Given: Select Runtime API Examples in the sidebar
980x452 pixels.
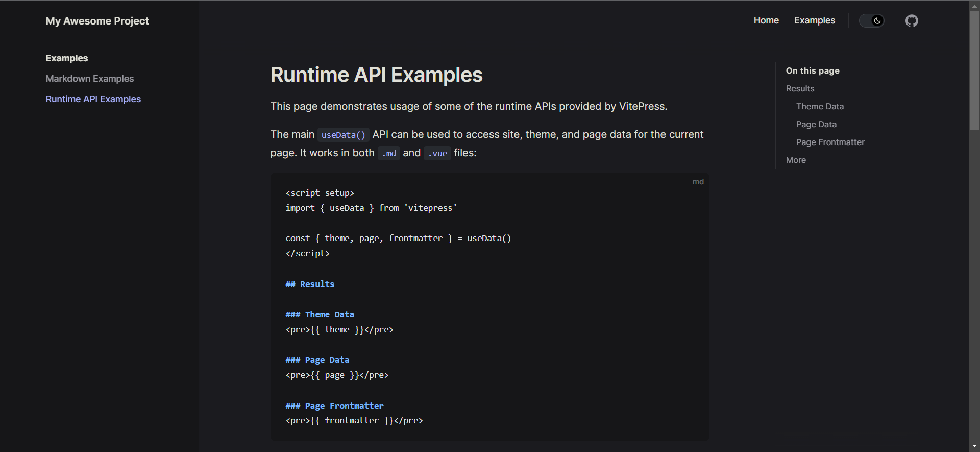Looking at the screenshot, I should (x=93, y=99).
